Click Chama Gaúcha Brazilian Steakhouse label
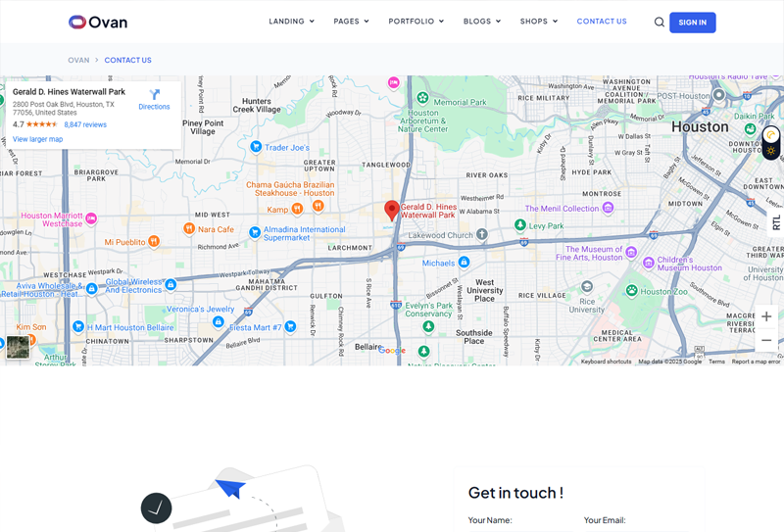This screenshot has width=784, height=532. tap(290, 189)
